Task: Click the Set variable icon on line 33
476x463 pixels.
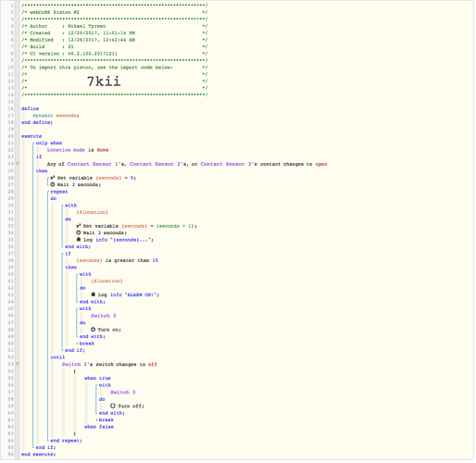Action: (79, 226)
